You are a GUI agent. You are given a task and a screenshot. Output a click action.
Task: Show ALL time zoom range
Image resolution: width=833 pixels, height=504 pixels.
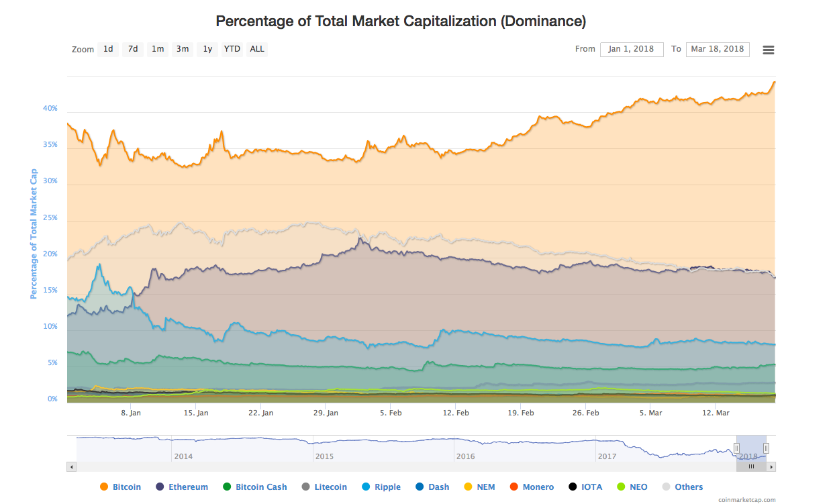[x=257, y=49]
